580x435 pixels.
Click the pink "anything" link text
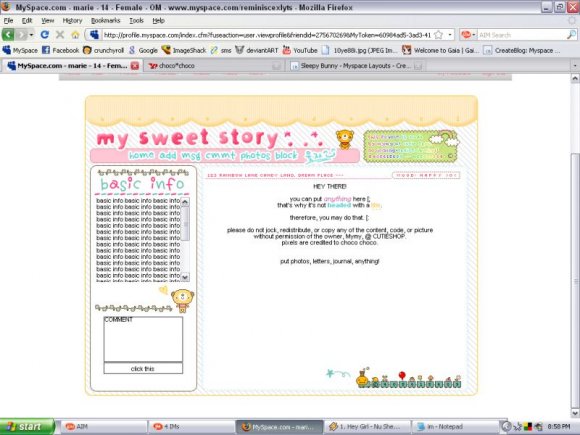click(x=337, y=199)
